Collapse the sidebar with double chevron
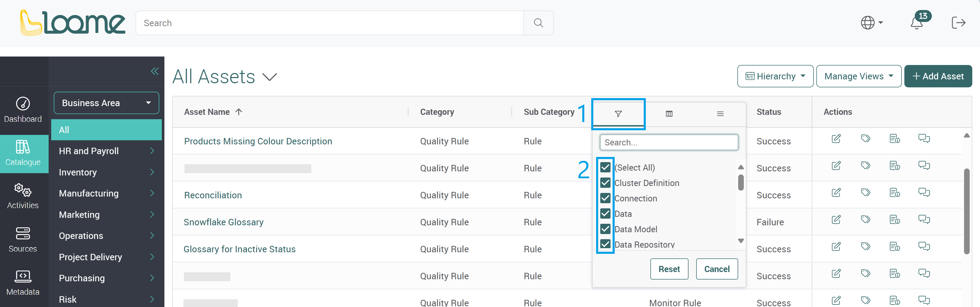Image resolution: width=980 pixels, height=307 pixels. click(x=154, y=71)
